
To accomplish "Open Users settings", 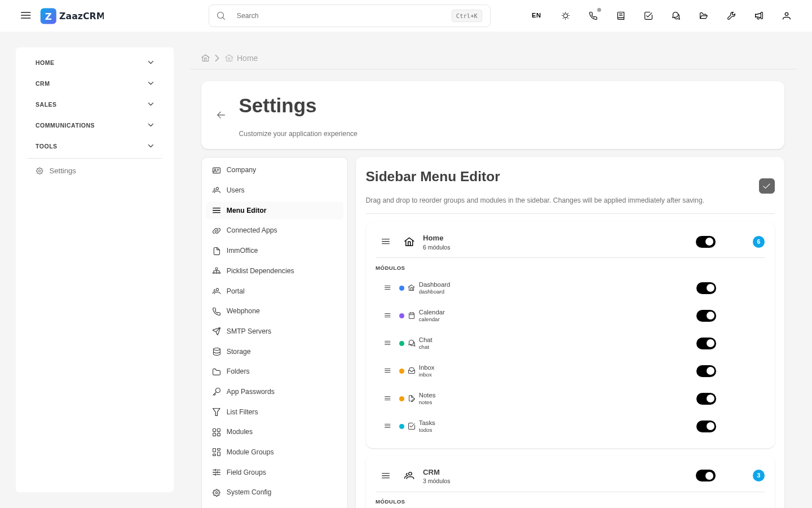I will (x=275, y=190).
